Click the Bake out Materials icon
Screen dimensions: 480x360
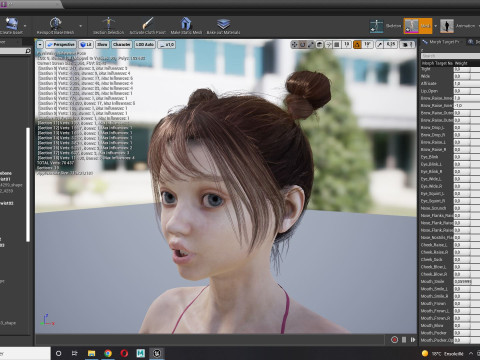[223, 24]
